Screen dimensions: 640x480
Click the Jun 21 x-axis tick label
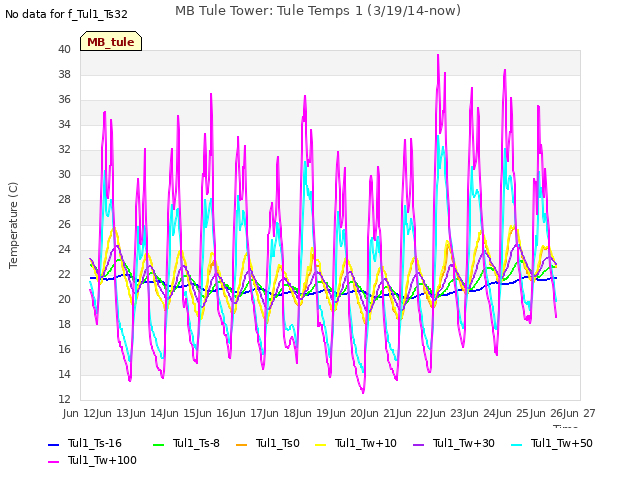381,413
